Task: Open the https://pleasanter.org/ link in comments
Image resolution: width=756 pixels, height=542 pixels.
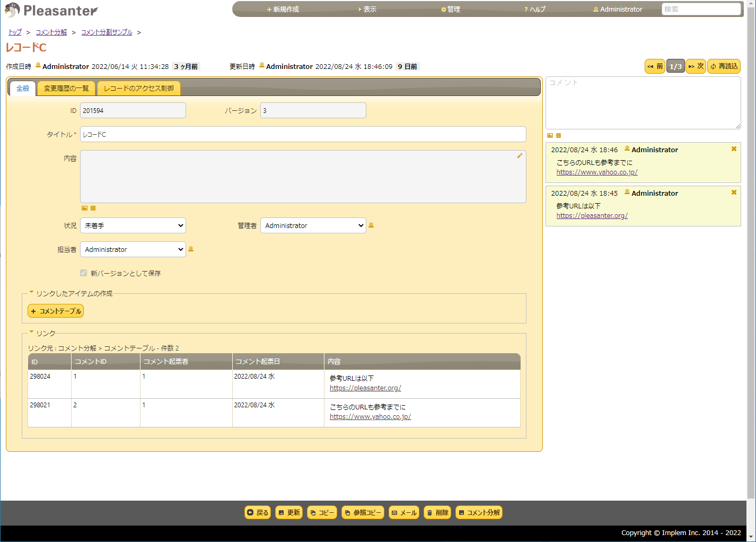Action: (x=592, y=215)
